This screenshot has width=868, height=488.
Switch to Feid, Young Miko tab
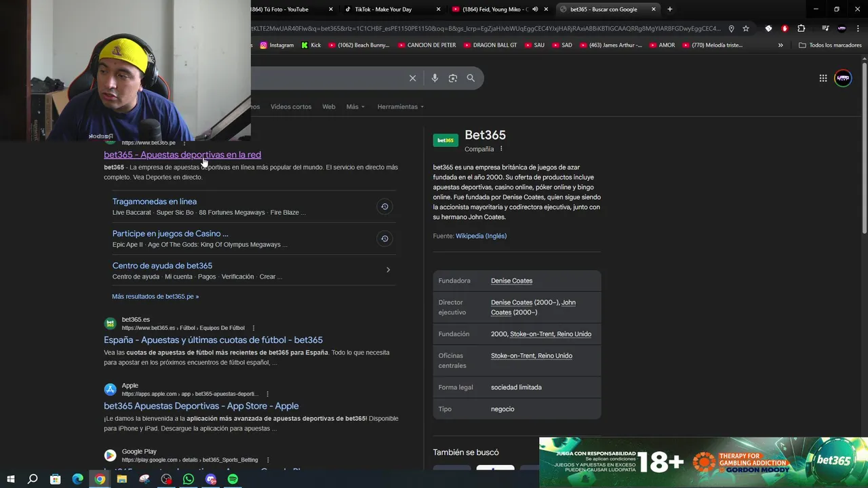[500, 9]
